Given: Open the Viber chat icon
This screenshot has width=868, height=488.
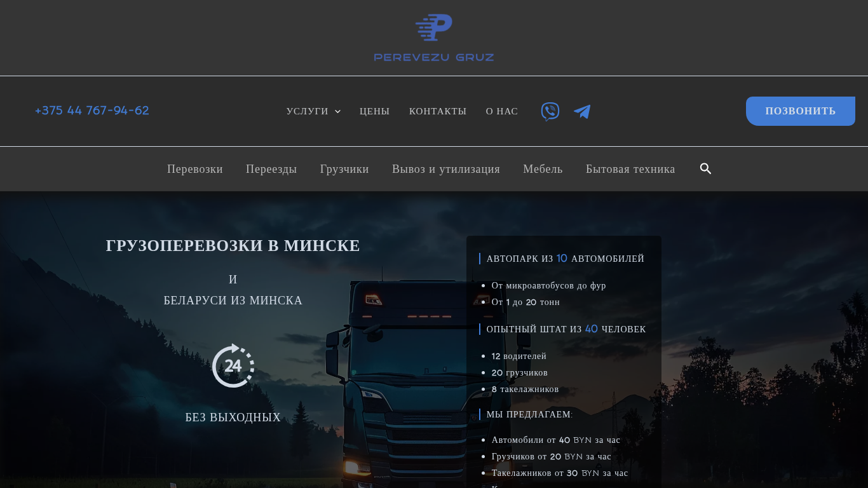Looking at the screenshot, I should 550,111.
